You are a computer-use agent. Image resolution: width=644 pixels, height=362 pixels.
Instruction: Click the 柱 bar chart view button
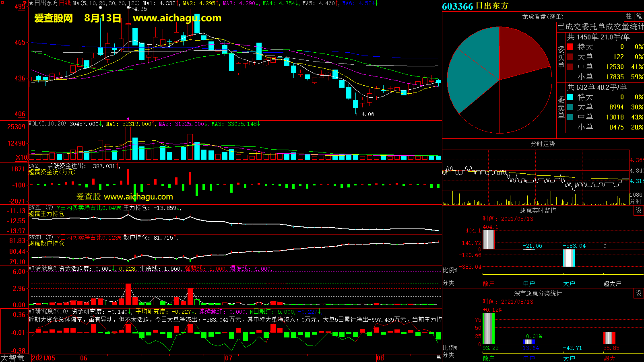(629, 16)
